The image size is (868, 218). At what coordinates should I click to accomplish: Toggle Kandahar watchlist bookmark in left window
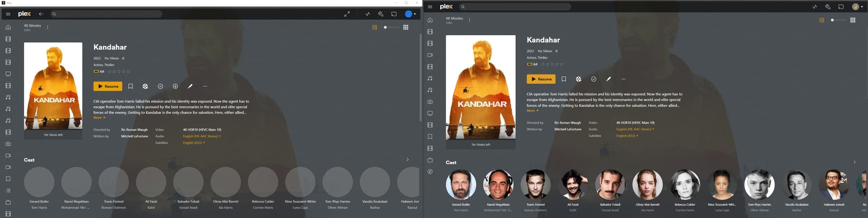pyautogui.click(x=130, y=86)
